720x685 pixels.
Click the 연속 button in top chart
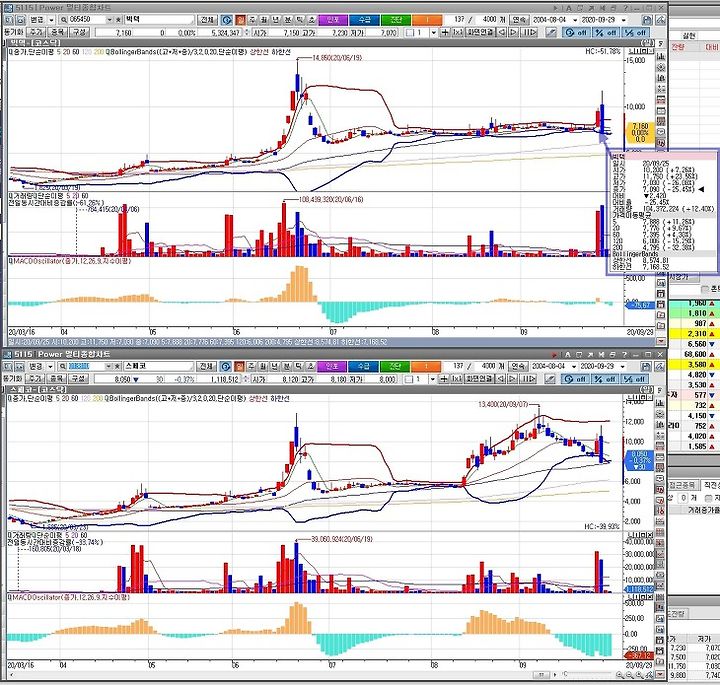[x=519, y=20]
